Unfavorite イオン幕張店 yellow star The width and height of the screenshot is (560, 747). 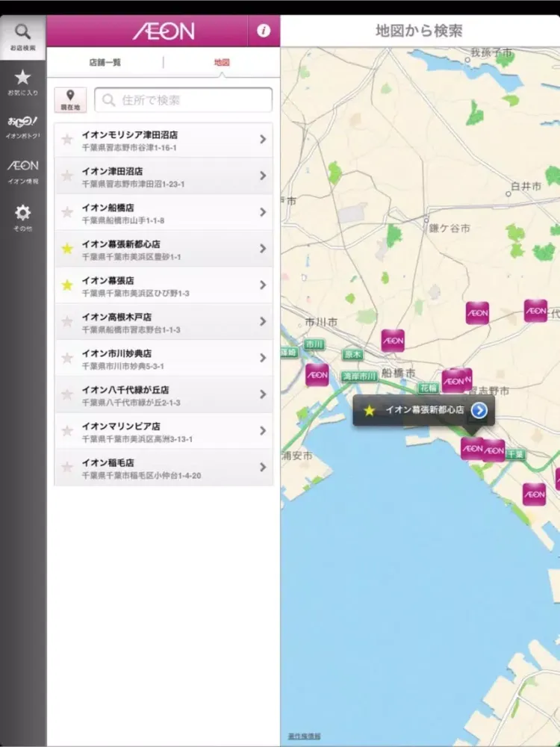[68, 285]
